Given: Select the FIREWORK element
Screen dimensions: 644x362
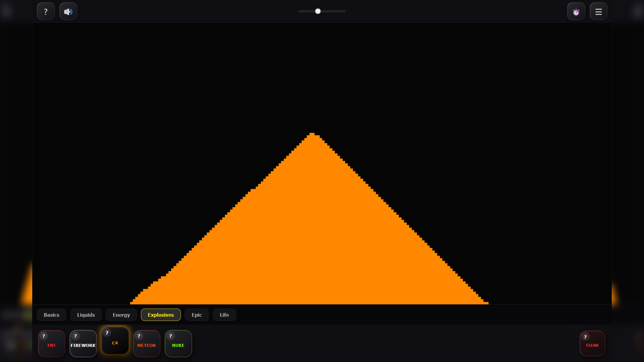Looking at the screenshot, I should pos(83,345).
